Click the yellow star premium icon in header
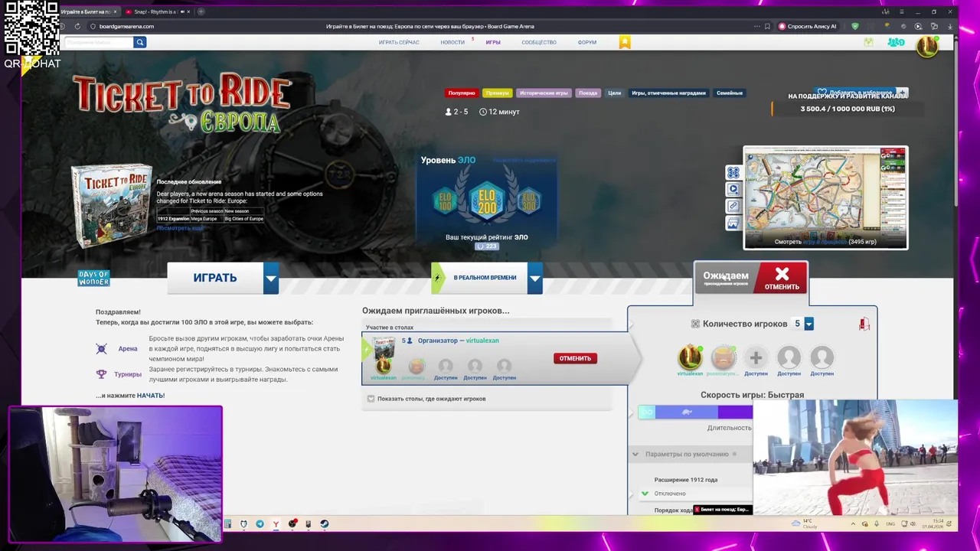This screenshot has width=980, height=551. coord(625,42)
